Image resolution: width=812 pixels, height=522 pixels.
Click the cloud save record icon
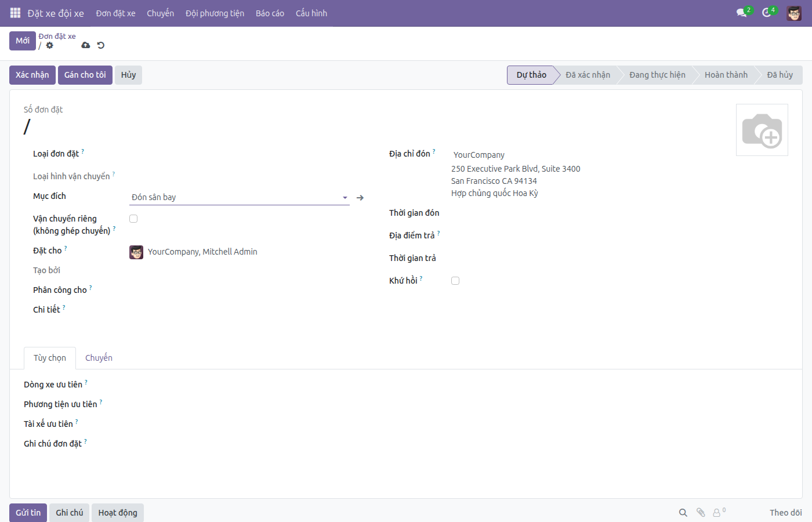point(86,45)
